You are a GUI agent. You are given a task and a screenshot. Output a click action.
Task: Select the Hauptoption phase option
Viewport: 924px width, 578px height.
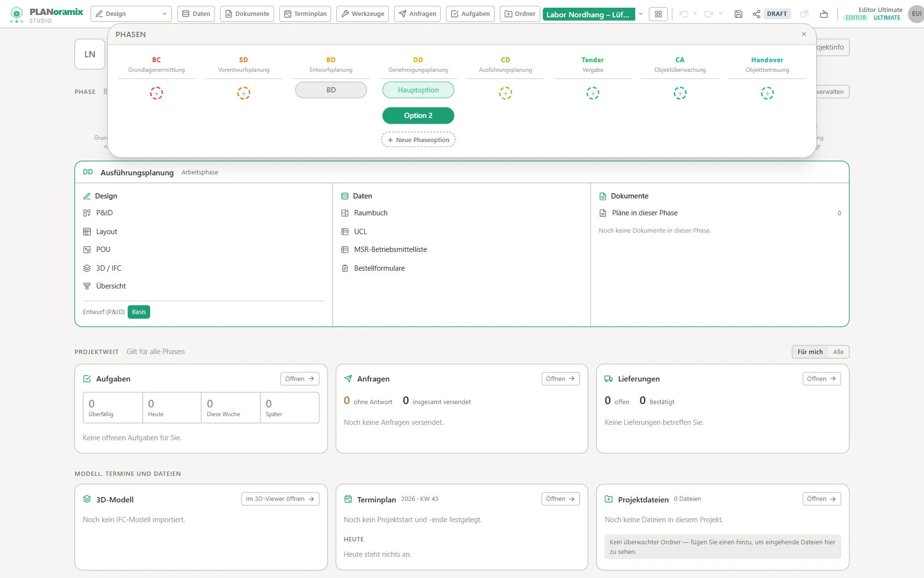[x=418, y=90]
